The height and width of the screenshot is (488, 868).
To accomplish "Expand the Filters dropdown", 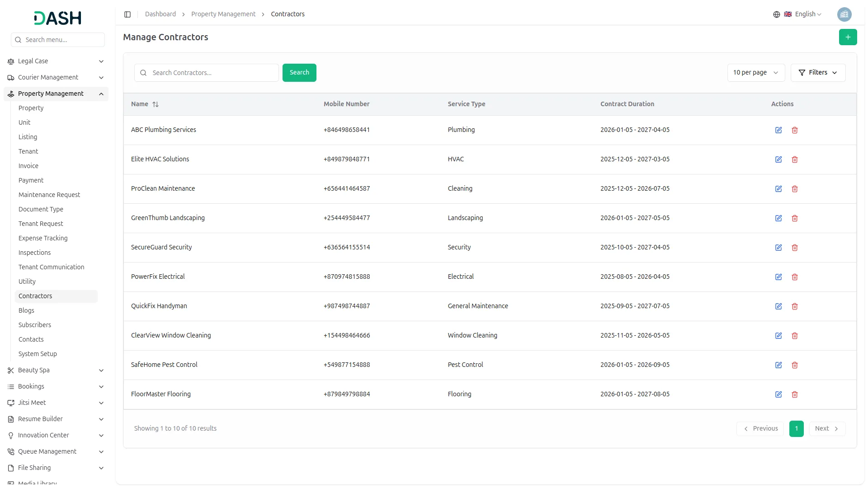I will coord(818,73).
